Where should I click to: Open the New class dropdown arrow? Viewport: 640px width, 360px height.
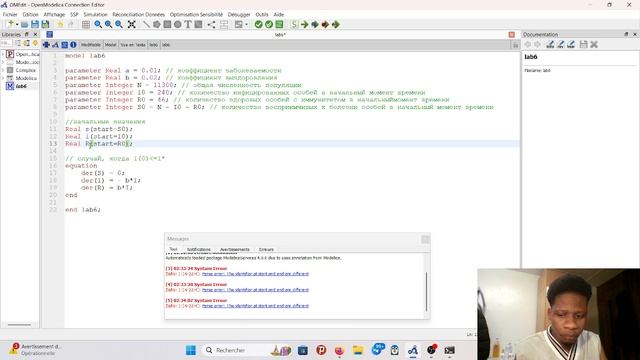(17, 24)
